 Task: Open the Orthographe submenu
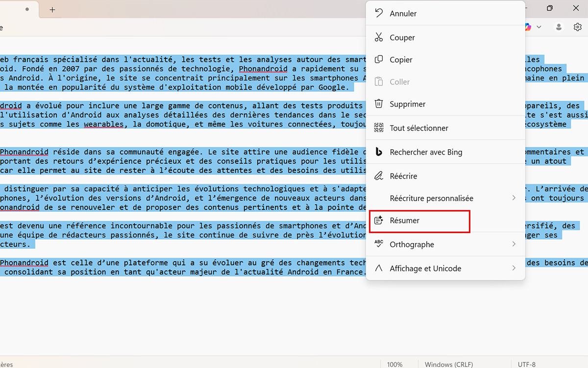click(445, 244)
